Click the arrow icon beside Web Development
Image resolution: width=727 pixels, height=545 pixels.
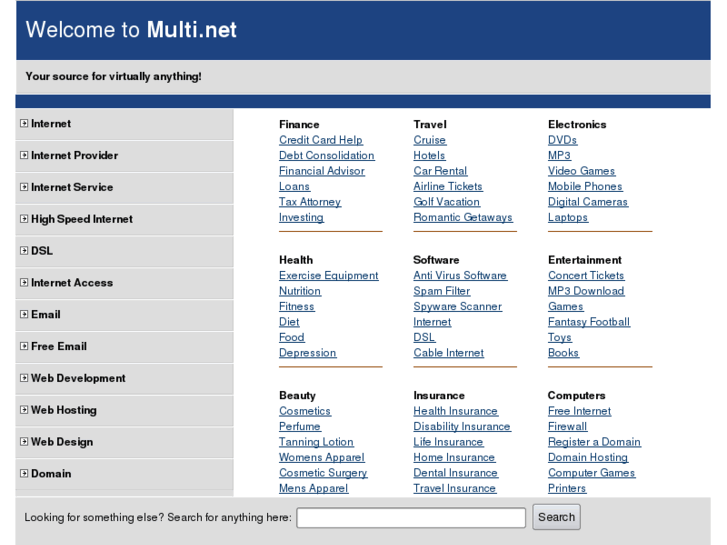click(x=24, y=378)
